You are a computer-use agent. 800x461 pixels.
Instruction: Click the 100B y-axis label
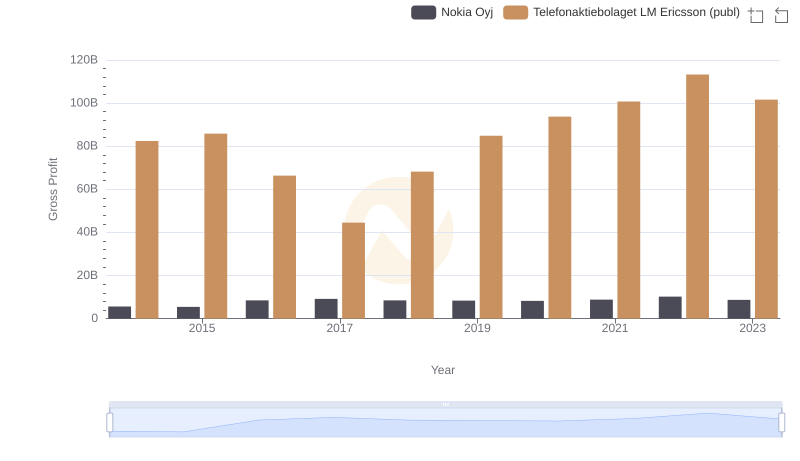click(84, 103)
